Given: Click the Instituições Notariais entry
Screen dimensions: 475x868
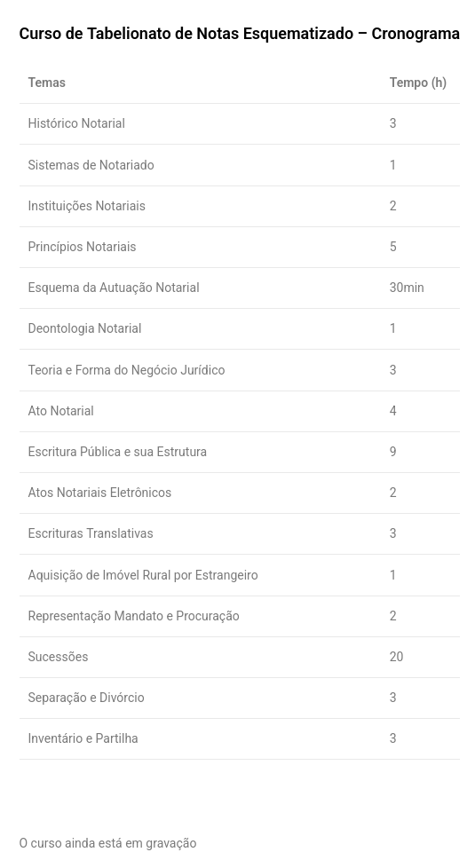Looking at the screenshot, I should (86, 206).
